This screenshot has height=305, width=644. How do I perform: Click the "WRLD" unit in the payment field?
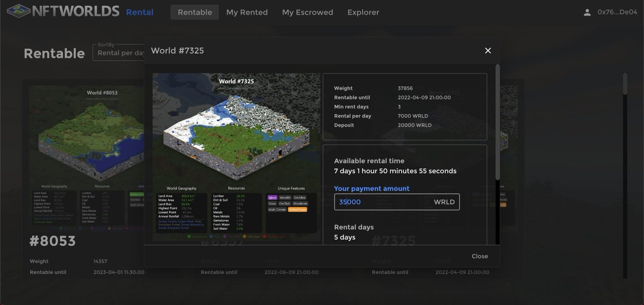click(444, 202)
